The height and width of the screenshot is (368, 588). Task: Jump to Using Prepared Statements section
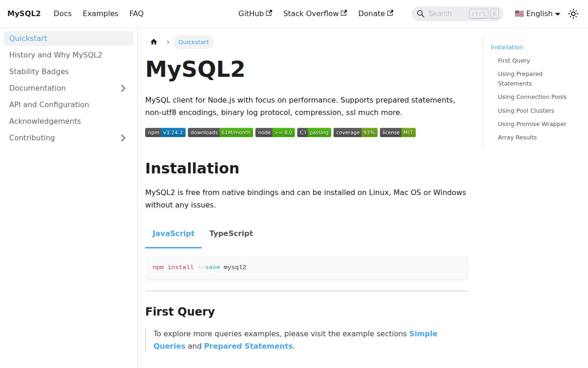pyautogui.click(x=520, y=79)
